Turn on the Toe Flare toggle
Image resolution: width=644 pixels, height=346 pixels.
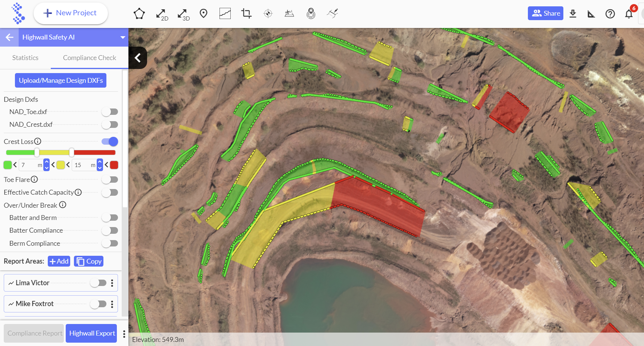pyautogui.click(x=110, y=180)
